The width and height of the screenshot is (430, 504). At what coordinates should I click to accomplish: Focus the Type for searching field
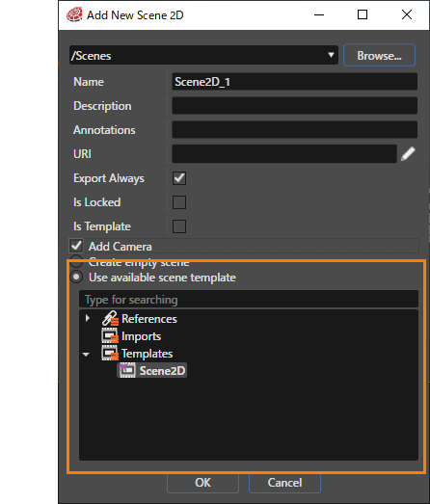(x=249, y=300)
